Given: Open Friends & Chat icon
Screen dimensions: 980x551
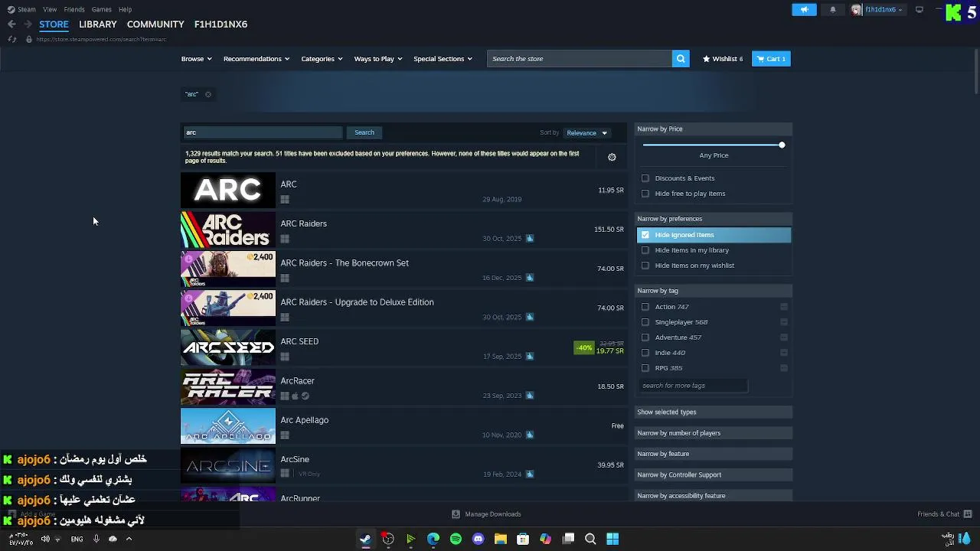Looking at the screenshot, I should tap(968, 514).
